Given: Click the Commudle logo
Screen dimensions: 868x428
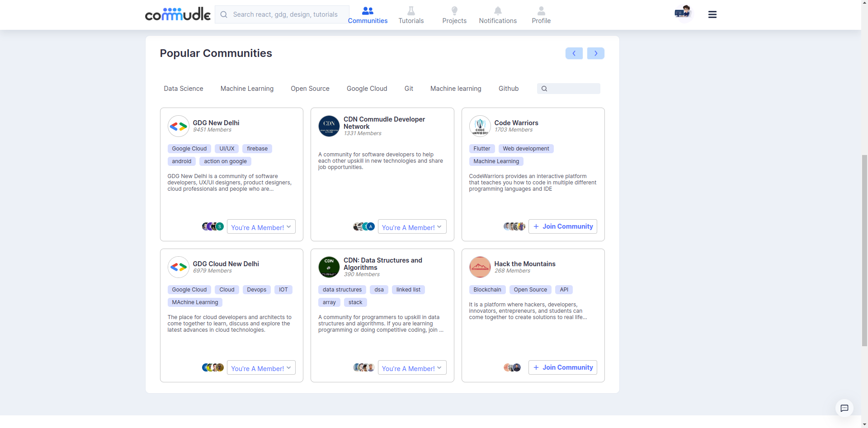Looking at the screenshot, I should pyautogui.click(x=178, y=14).
